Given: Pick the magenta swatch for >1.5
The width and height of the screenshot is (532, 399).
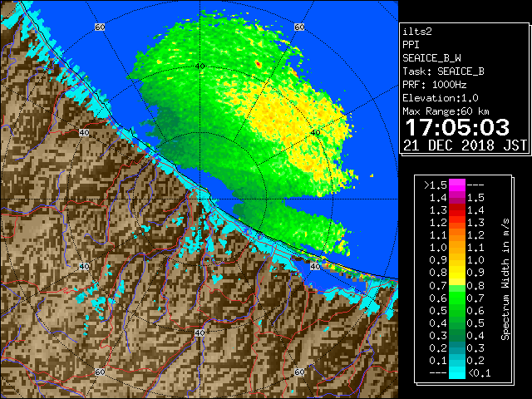Looking at the screenshot, I should [457, 185].
